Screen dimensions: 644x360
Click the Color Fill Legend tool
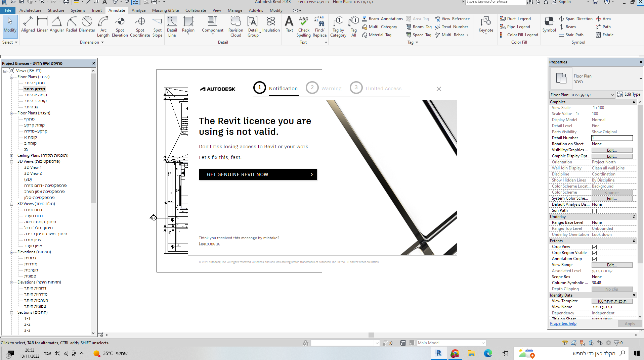(x=519, y=35)
